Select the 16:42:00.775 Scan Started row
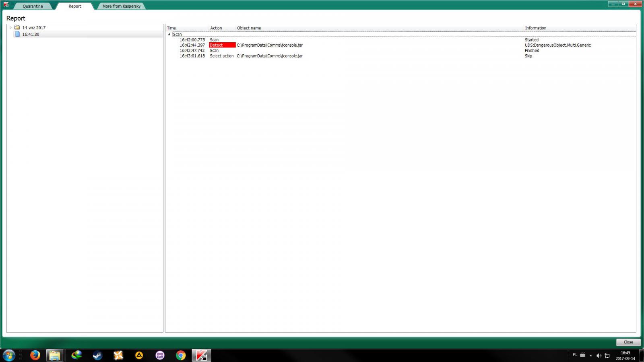Image resolution: width=644 pixels, height=362 pixels. 401,40
